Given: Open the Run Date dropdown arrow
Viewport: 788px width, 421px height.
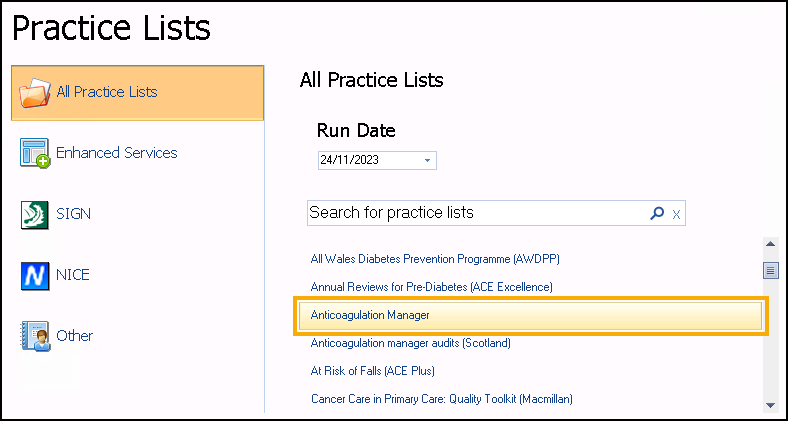Looking at the screenshot, I should 427,160.
